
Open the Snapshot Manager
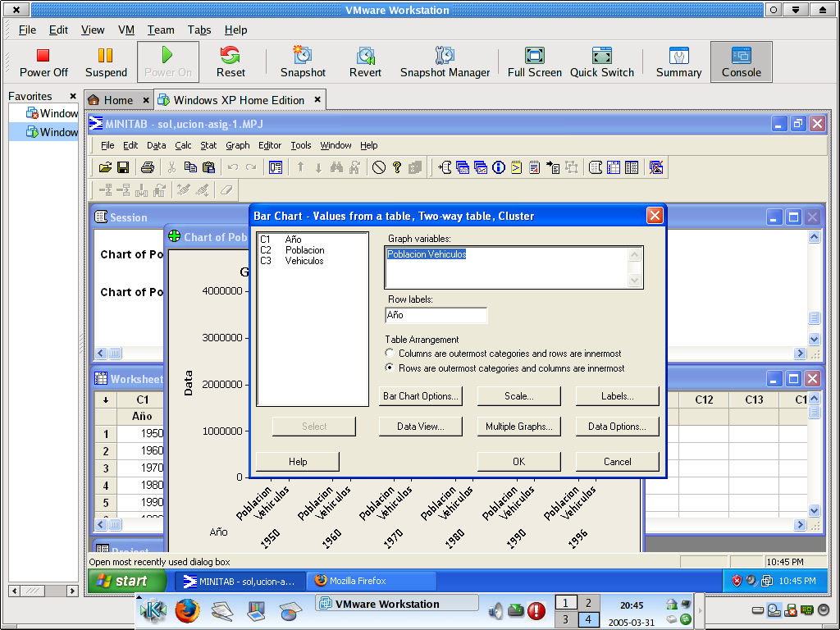pos(445,62)
